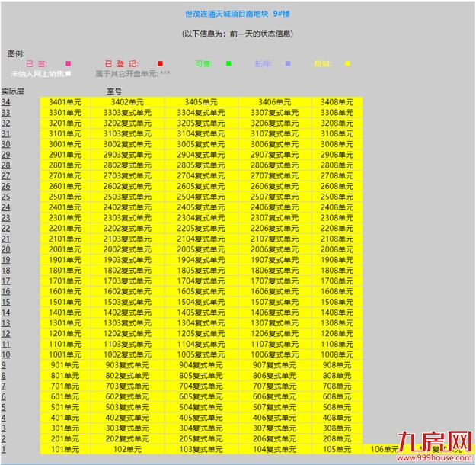
Task: Click the red 已登记 legend swatch
Action: 160,63
